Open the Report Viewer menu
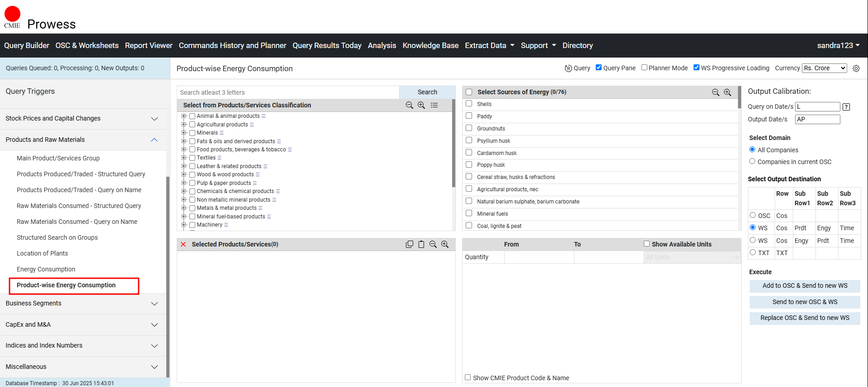This screenshot has width=868, height=387. [x=149, y=45]
